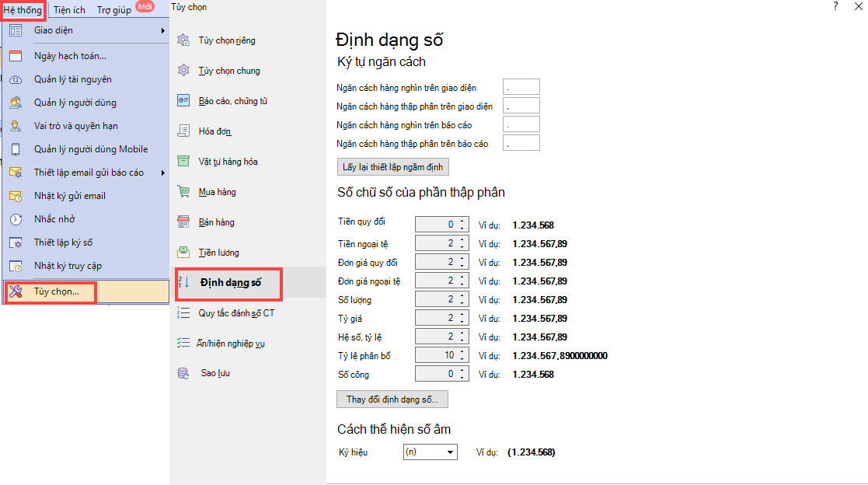Screen dimensions: 868x485
Task: Open the Ký hiệu negative number dropdown
Action: pos(450,452)
